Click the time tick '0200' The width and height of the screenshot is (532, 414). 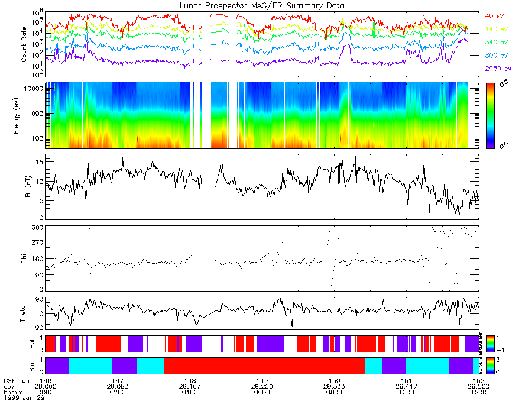(118, 392)
